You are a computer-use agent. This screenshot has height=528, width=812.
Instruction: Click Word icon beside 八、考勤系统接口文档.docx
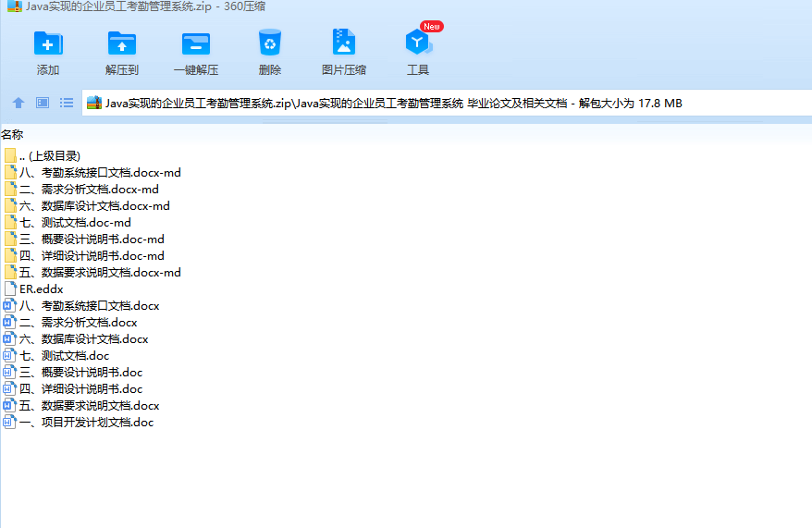10,305
